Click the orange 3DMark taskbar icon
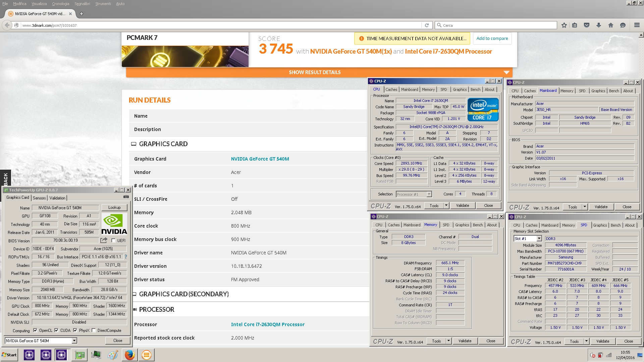644x362 pixels. click(x=146, y=355)
